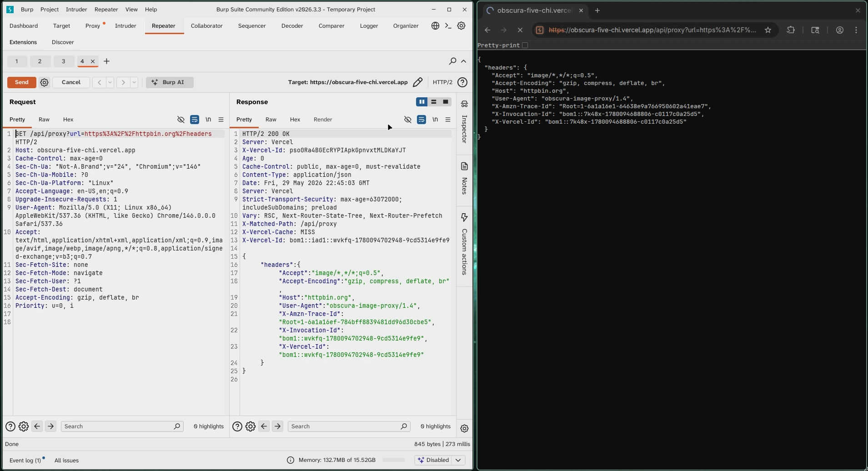Viewport: 868px width, 471px height.
Task: Toggle hidden characters eye icon in Response
Action: (408, 120)
